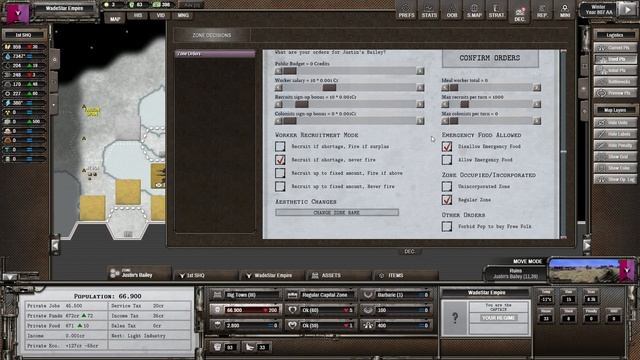The height and width of the screenshot is (360, 640).
Task: Toggle Hide Units map layer
Action: [x=615, y=123]
